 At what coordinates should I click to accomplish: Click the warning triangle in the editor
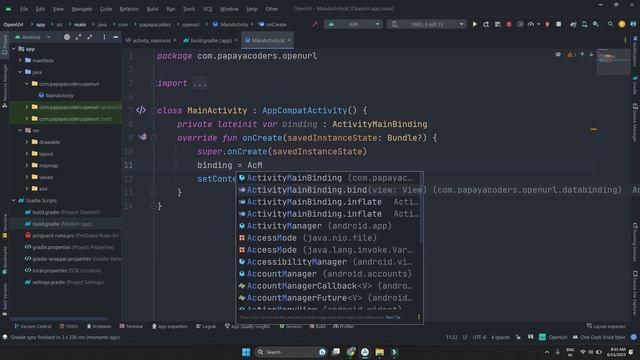(x=570, y=54)
